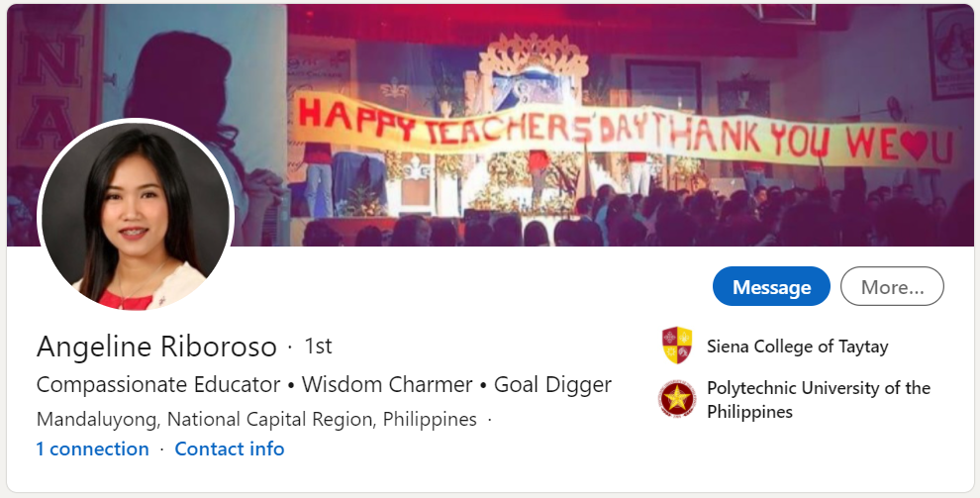The height and width of the screenshot is (498, 980).
Task: Click the Siena College of Taytay logo
Action: pyautogui.click(x=677, y=346)
